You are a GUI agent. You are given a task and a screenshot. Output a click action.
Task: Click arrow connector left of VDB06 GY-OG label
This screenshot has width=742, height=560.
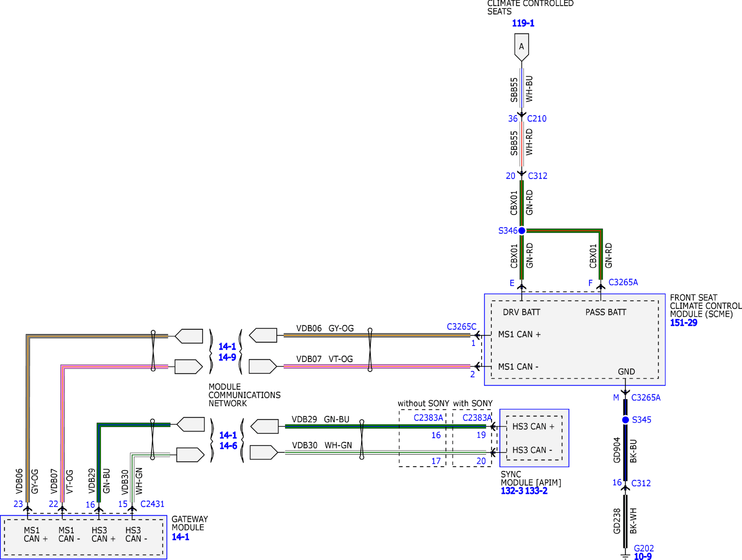tap(263, 336)
